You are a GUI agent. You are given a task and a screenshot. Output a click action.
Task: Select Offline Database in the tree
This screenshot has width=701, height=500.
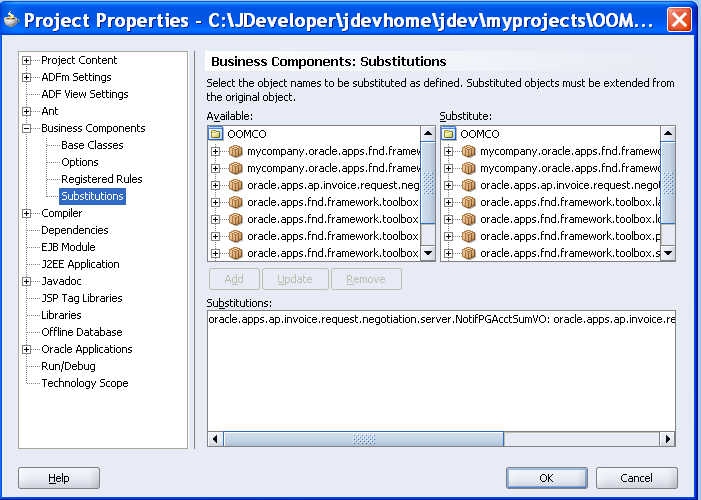[81, 332]
